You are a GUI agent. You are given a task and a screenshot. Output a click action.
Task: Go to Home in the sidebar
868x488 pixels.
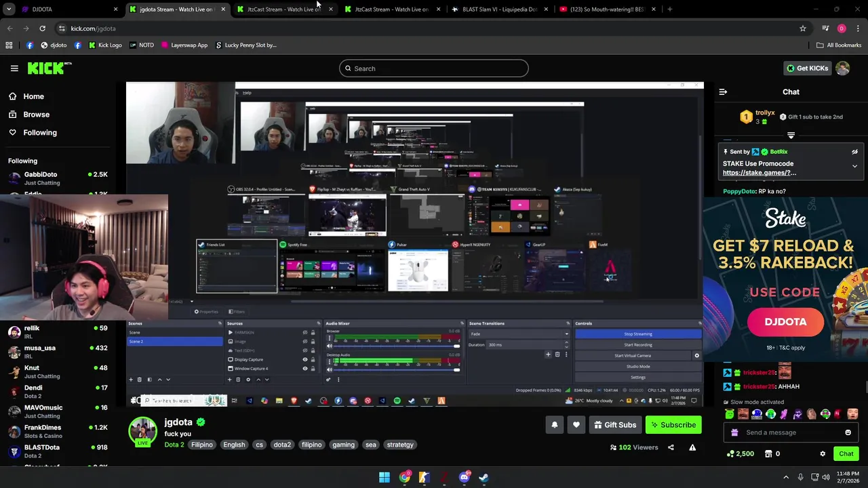pos(33,96)
